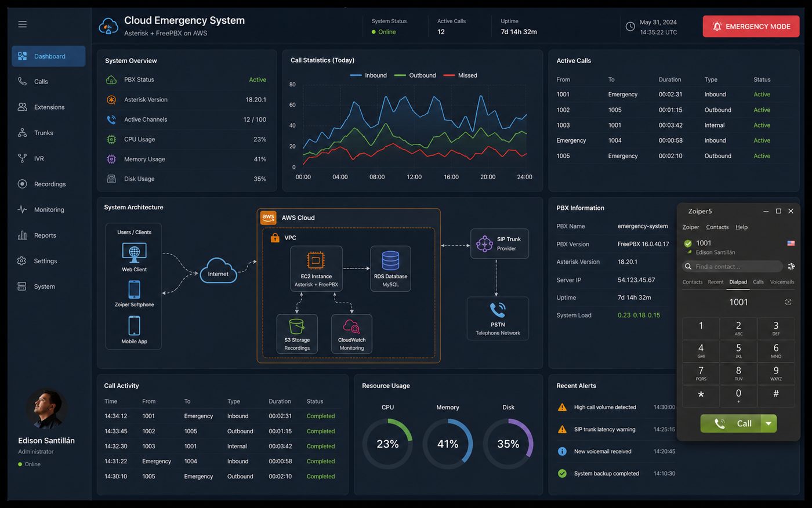Click the Memory 41% usage gauge
The image size is (812, 508).
click(x=448, y=444)
